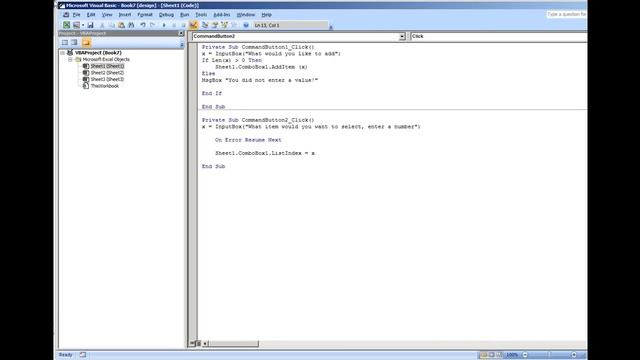
Task: Open the Window menu
Action: (246, 15)
